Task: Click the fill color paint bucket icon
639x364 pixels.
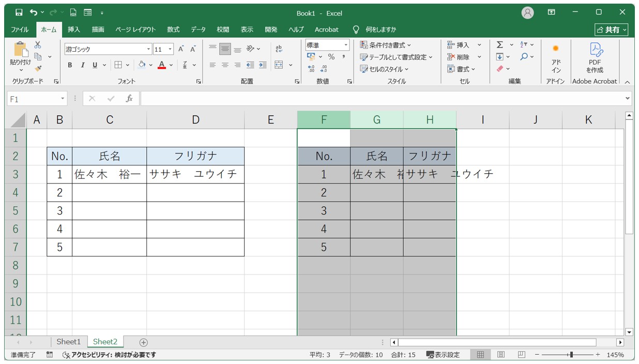Action: point(142,65)
